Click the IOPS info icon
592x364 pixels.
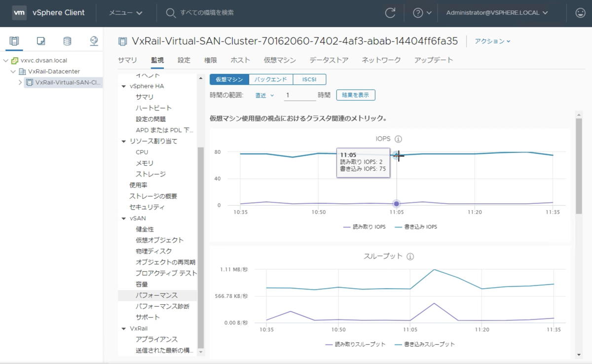[x=399, y=139]
